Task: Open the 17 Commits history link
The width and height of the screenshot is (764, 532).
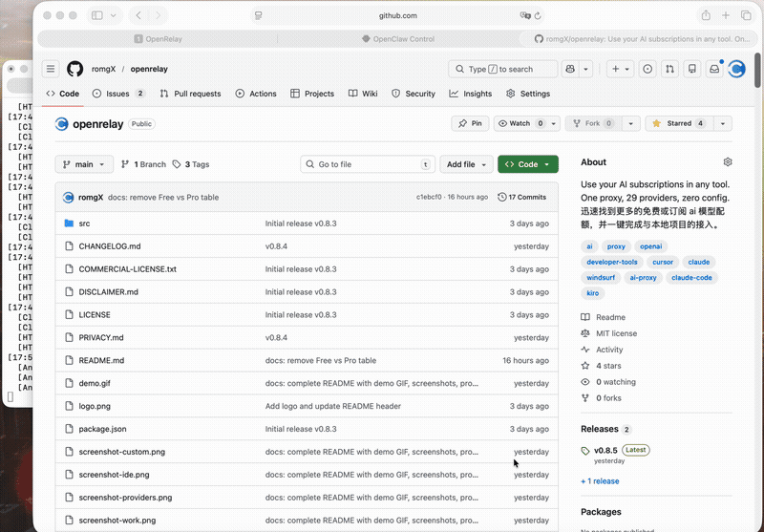Action: click(x=521, y=198)
